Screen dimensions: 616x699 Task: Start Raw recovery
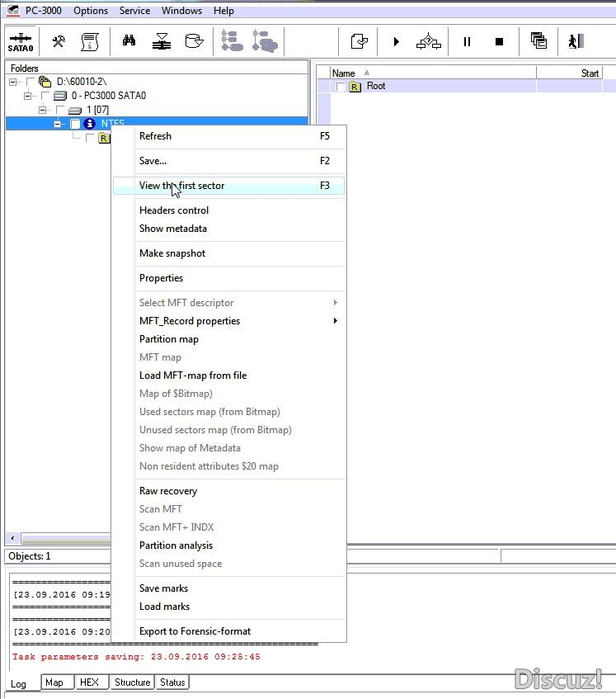pyautogui.click(x=228, y=491)
